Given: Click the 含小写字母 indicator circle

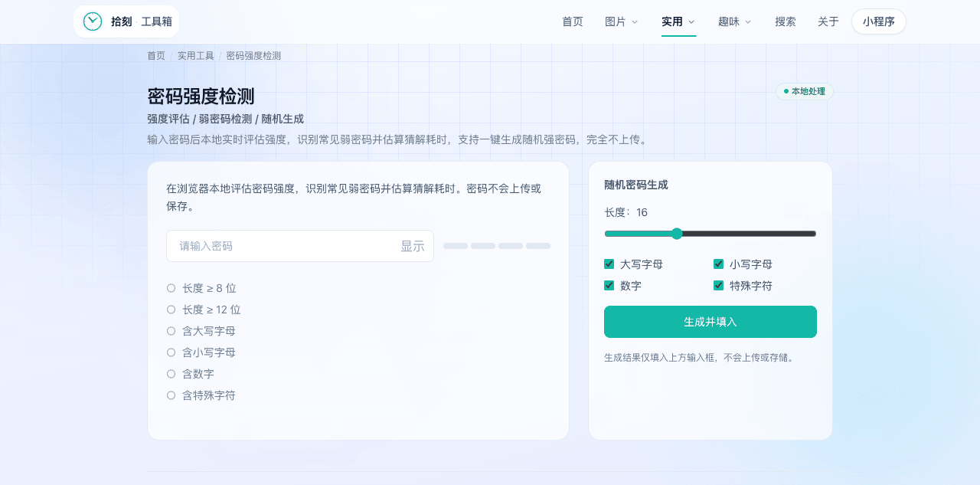Looking at the screenshot, I should (x=171, y=352).
